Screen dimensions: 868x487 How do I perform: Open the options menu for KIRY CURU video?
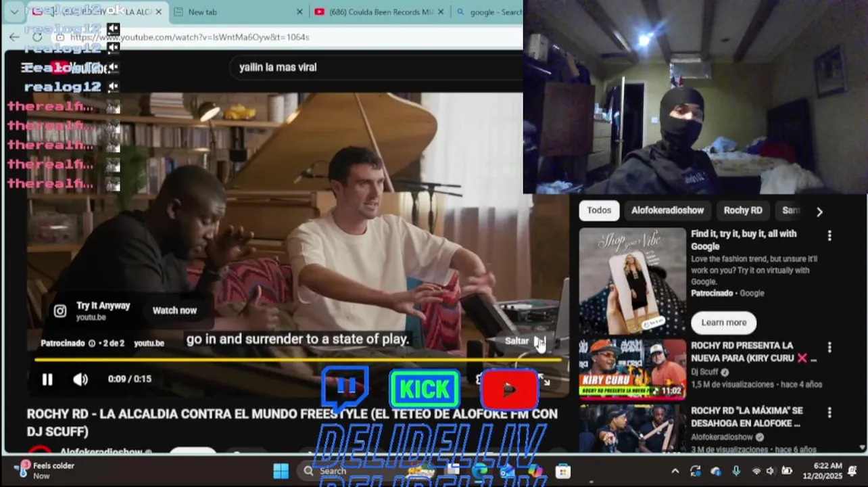[829, 348]
